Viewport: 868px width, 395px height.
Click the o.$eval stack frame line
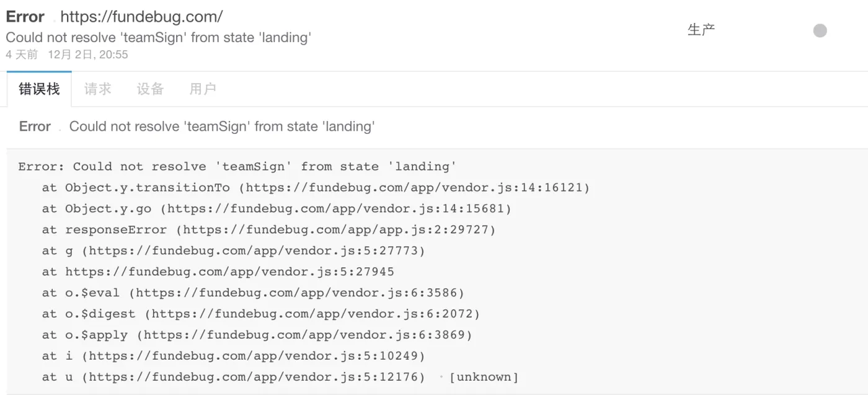tap(253, 293)
